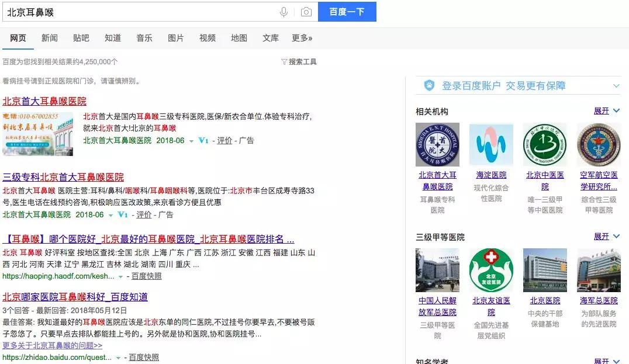629x364 pixels.
Task: Open the 知道 tab
Action: [x=113, y=38]
